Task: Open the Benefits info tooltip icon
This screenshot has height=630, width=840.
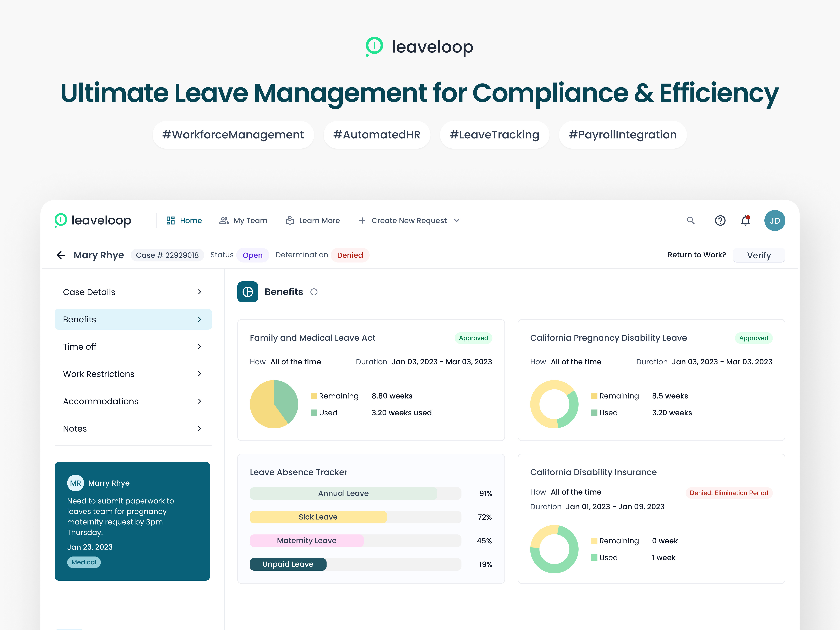Action: (x=314, y=292)
